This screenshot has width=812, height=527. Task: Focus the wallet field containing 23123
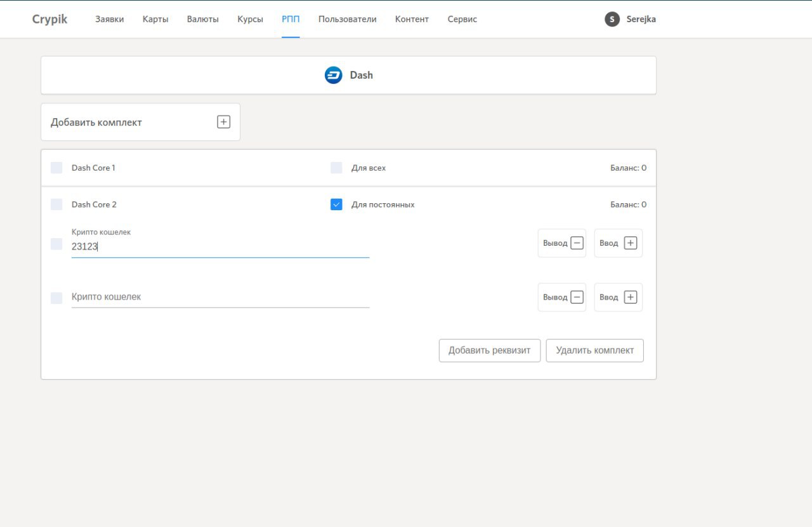[x=220, y=247]
